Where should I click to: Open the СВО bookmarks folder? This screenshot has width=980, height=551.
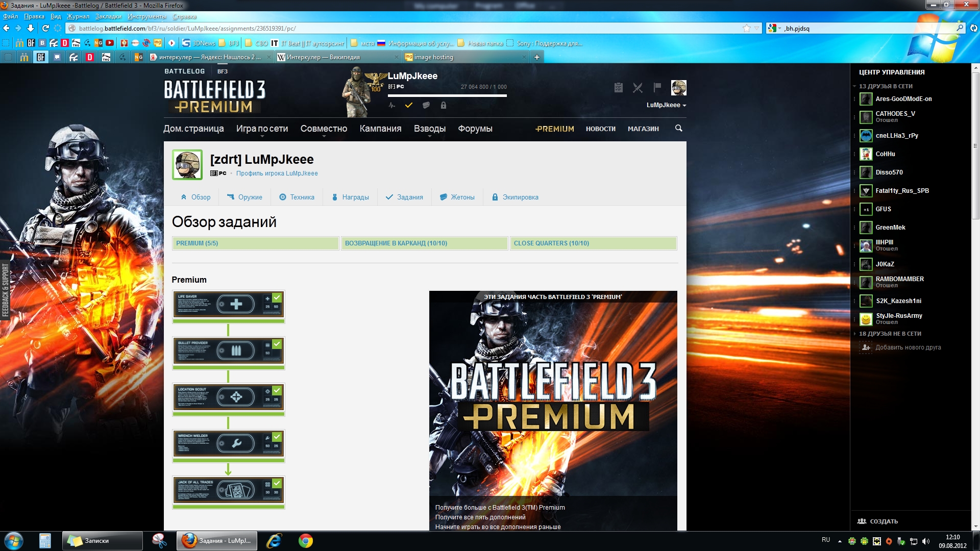click(256, 43)
